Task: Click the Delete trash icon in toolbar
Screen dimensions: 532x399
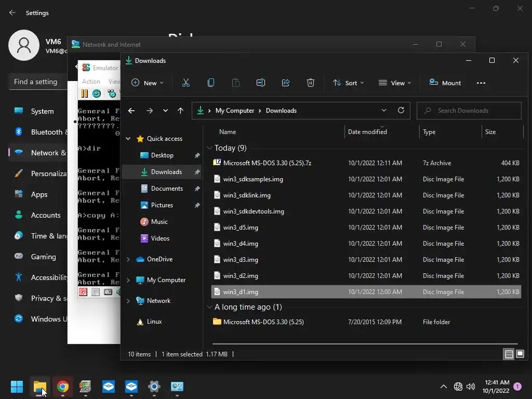Action: (x=311, y=83)
